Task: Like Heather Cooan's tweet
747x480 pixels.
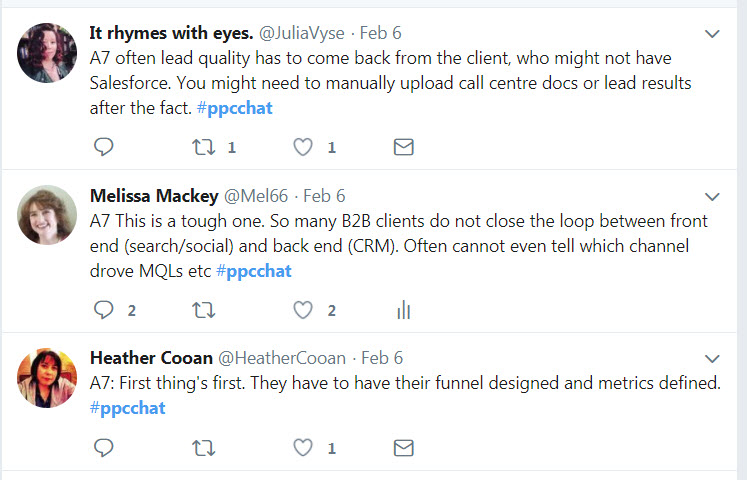Action: [303, 448]
